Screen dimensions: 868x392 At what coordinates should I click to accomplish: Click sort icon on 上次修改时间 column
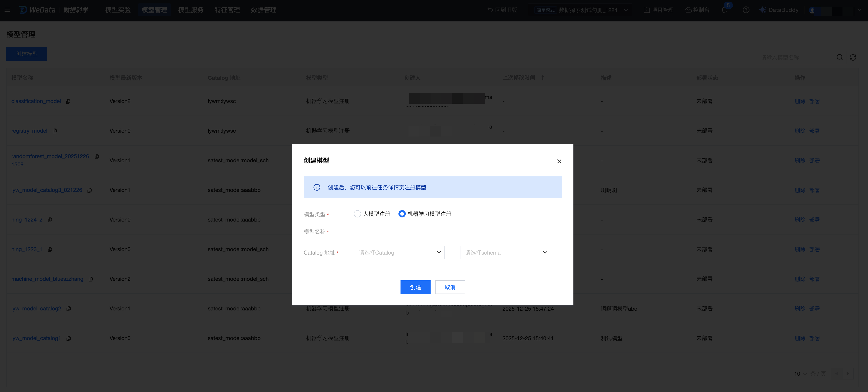tap(542, 77)
